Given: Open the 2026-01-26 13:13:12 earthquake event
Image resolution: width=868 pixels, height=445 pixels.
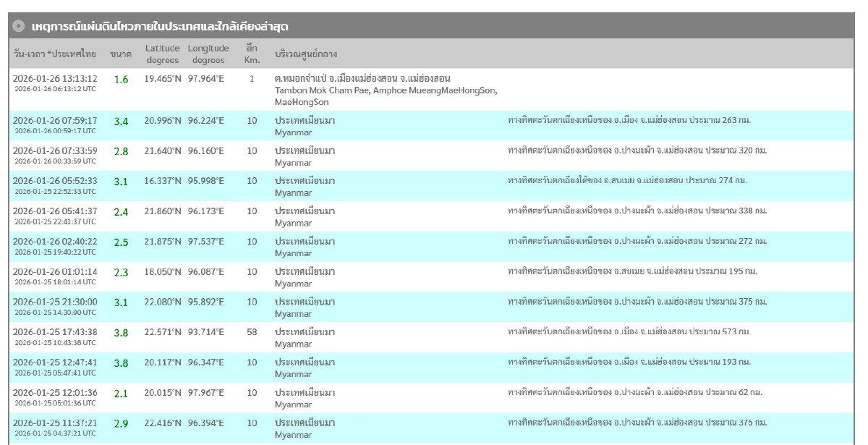Looking at the screenshot, I should click(55, 78).
